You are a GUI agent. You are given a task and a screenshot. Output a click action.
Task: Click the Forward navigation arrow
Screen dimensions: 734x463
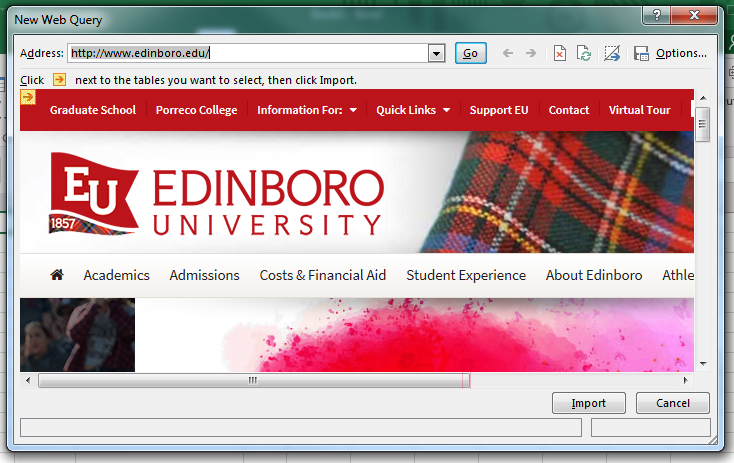531,54
